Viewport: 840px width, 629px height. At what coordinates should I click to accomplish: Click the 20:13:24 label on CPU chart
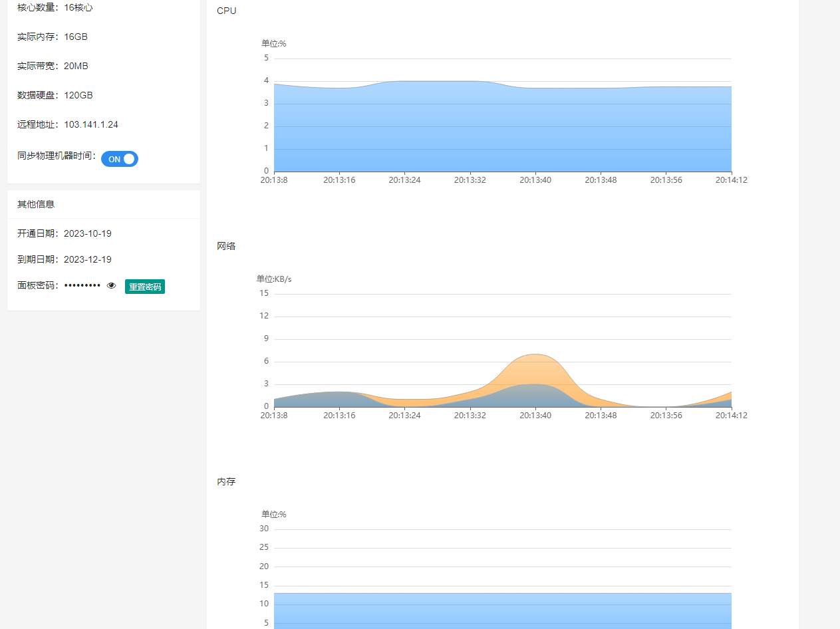coord(404,180)
